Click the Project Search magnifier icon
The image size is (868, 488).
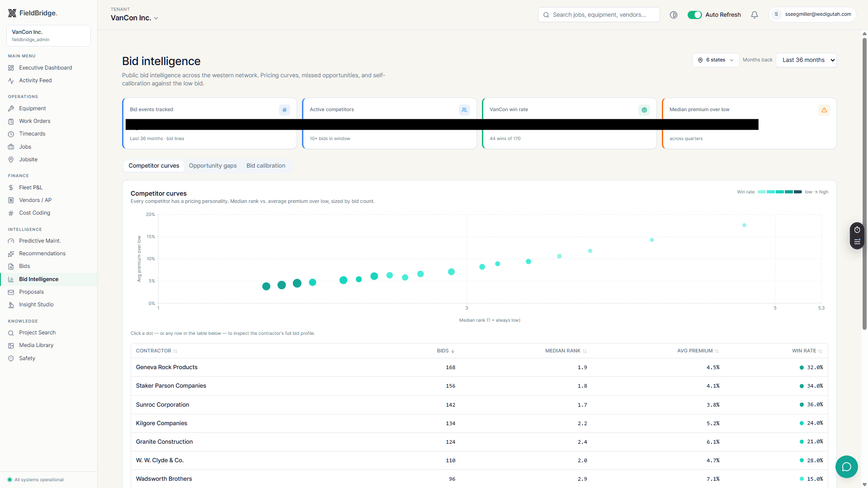pos(11,333)
